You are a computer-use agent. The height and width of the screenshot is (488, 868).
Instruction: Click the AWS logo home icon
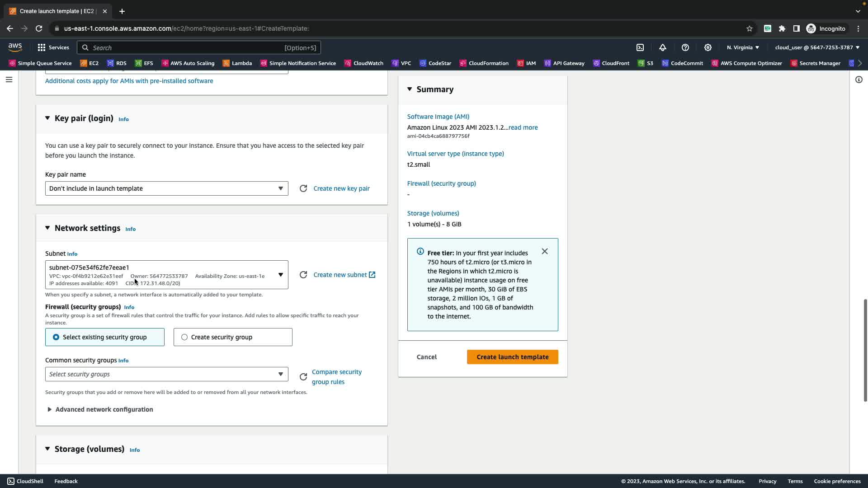coord(15,47)
